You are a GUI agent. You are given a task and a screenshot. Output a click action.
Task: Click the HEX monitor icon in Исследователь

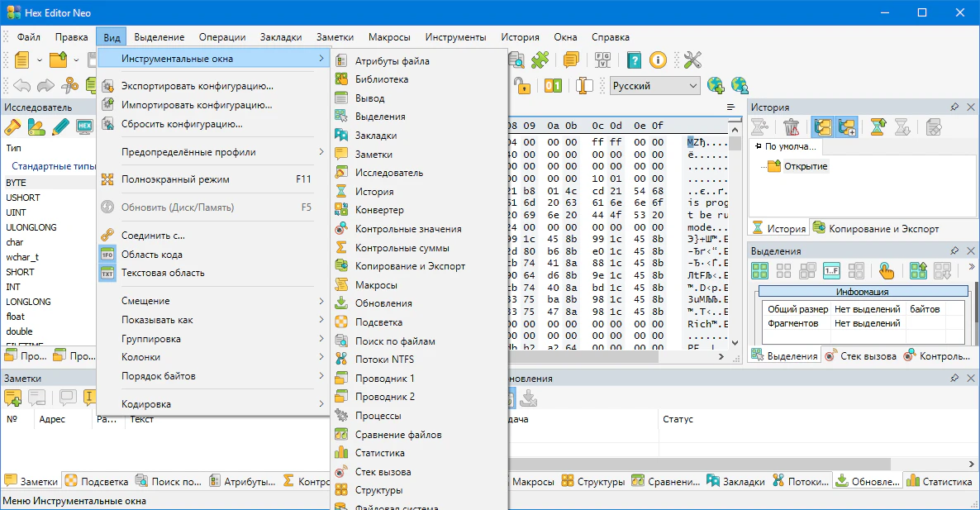coord(83,127)
